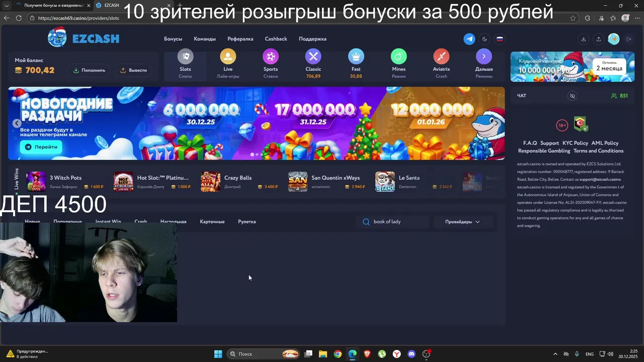Select the Карточные games tab
The image size is (644, 362).
[212, 222]
